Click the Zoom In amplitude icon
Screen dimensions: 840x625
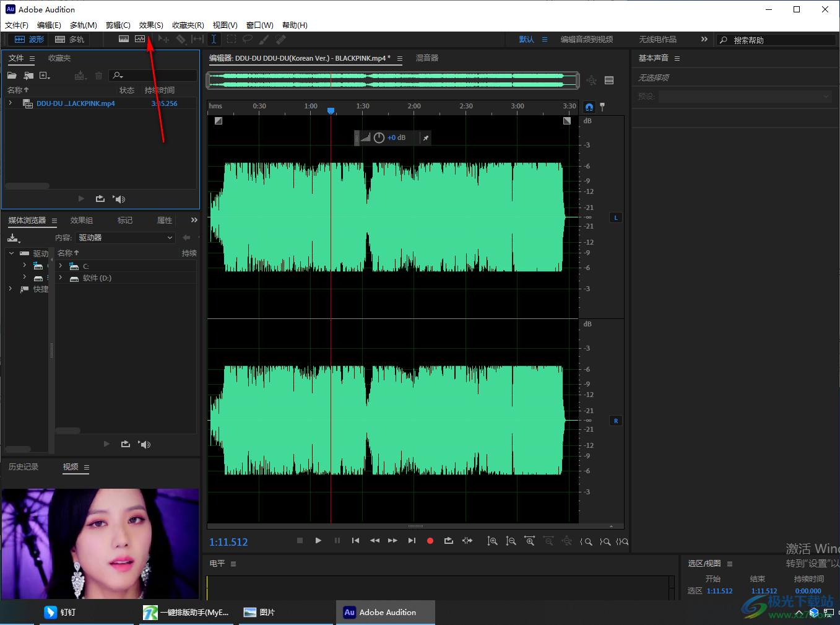coord(492,541)
